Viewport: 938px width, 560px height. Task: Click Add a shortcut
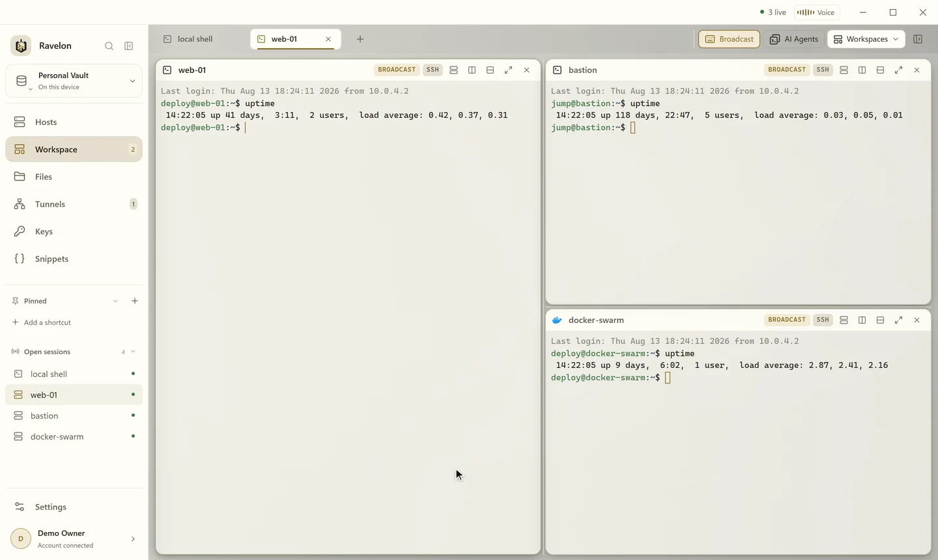click(x=42, y=322)
